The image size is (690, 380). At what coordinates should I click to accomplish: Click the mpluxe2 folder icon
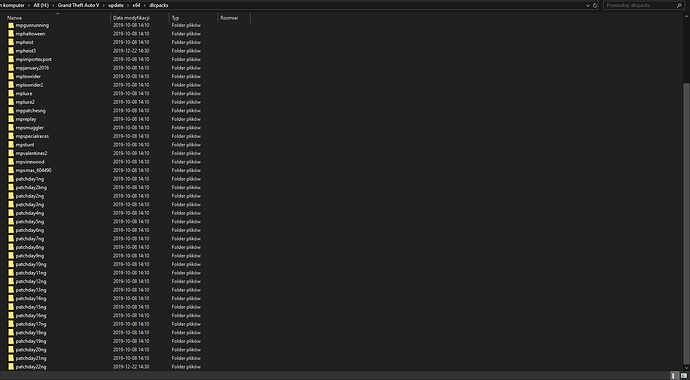[11, 102]
